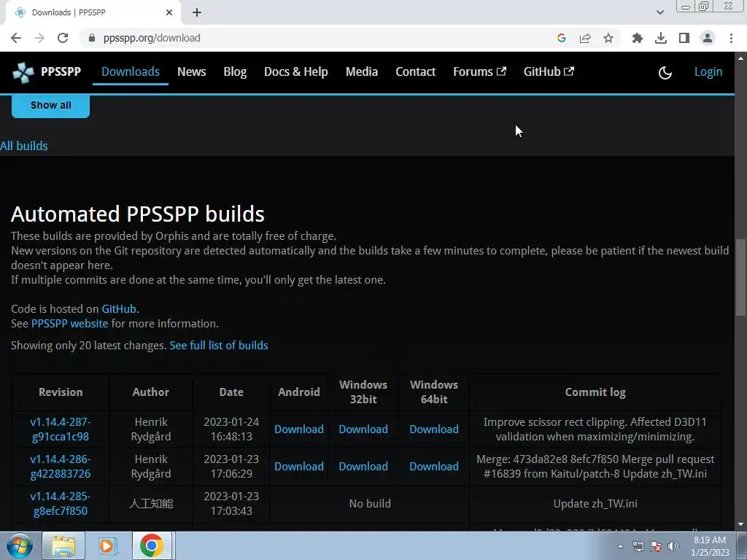Screen dimensions: 747x560
Task: Open GitHub link in Code is hosted text
Action: [x=119, y=309]
